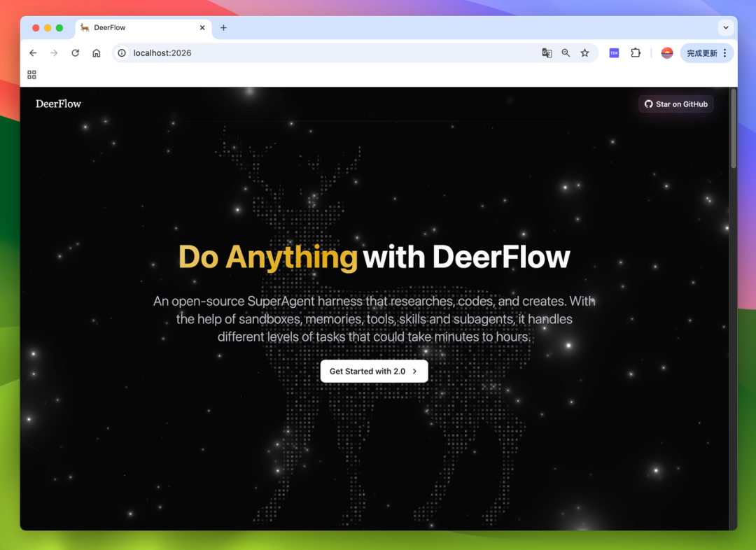Bookmark this page with the star icon
The width and height of the screenshot is (756, 550).
pos(584,53)
